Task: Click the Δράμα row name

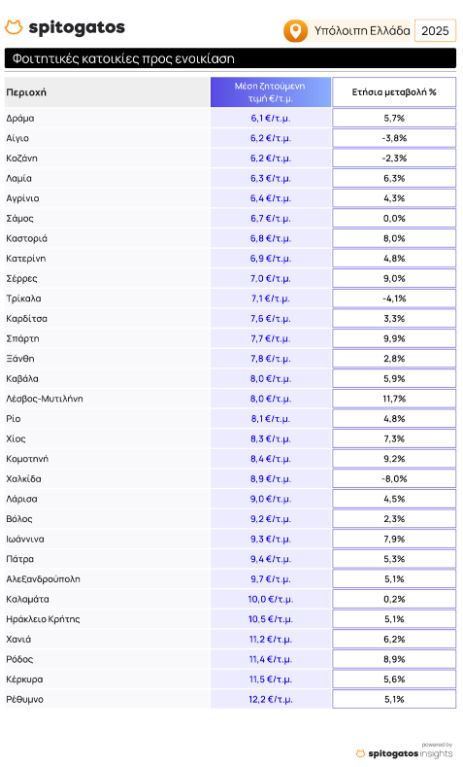Action: (x=20, y=118)
